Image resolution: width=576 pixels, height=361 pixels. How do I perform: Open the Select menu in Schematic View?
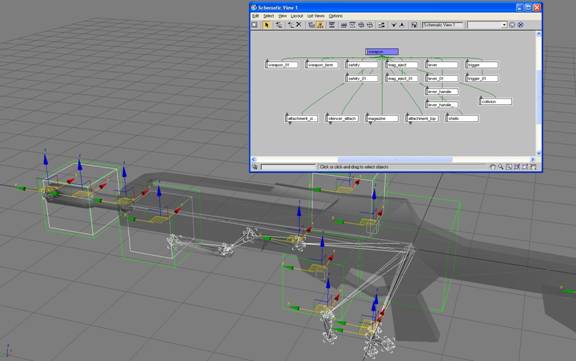point(268,16)
